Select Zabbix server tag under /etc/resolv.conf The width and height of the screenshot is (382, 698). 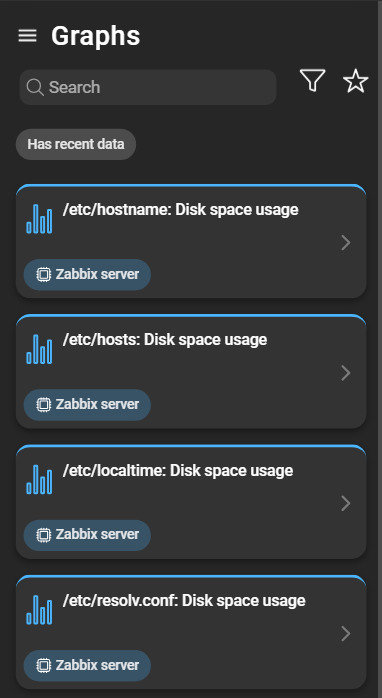point(87,666)
